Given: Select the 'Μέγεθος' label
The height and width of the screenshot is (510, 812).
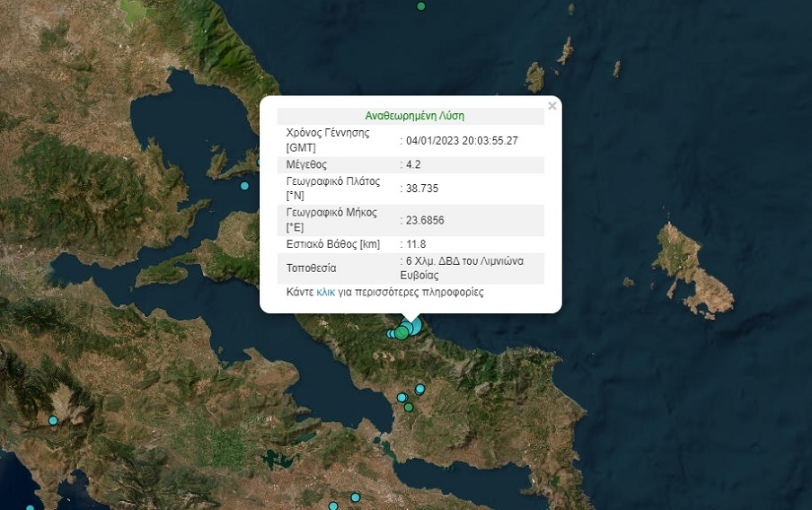Looking at the screenshot, I should [x=306, y=164].
